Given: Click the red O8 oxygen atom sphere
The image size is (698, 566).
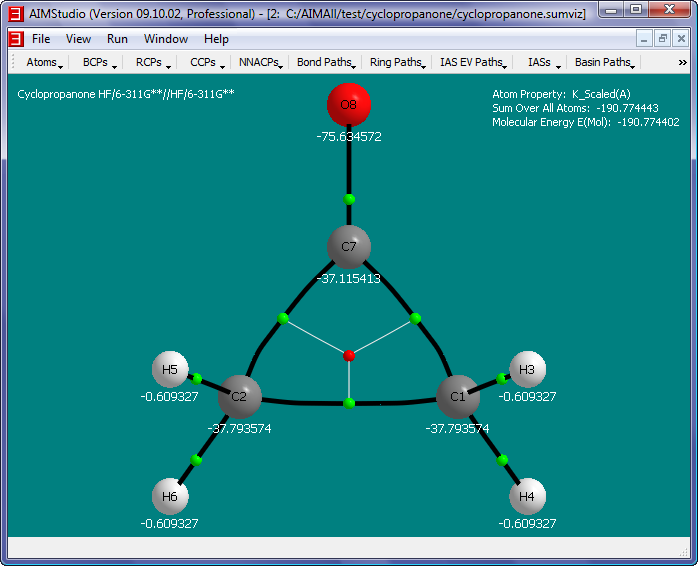Looking at the screenshot, I should tap(349, 105).
